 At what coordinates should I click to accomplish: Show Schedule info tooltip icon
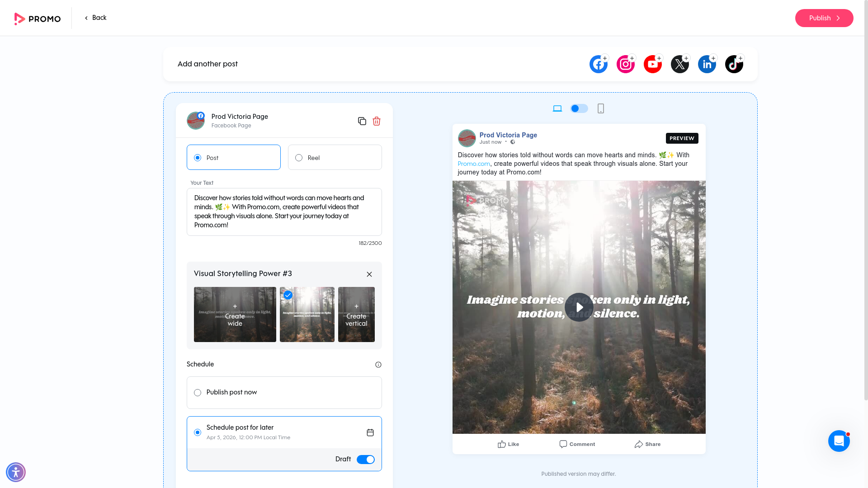[378, 365]
